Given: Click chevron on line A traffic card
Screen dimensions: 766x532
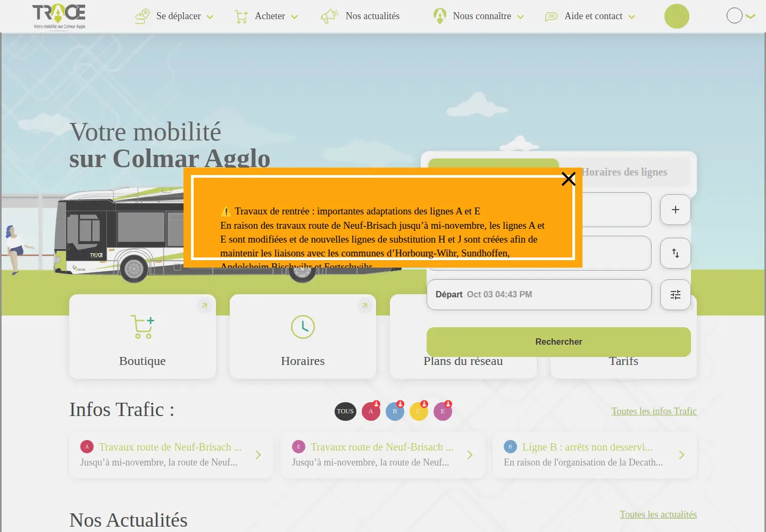Looking at the screenshot, I should 258,455.
